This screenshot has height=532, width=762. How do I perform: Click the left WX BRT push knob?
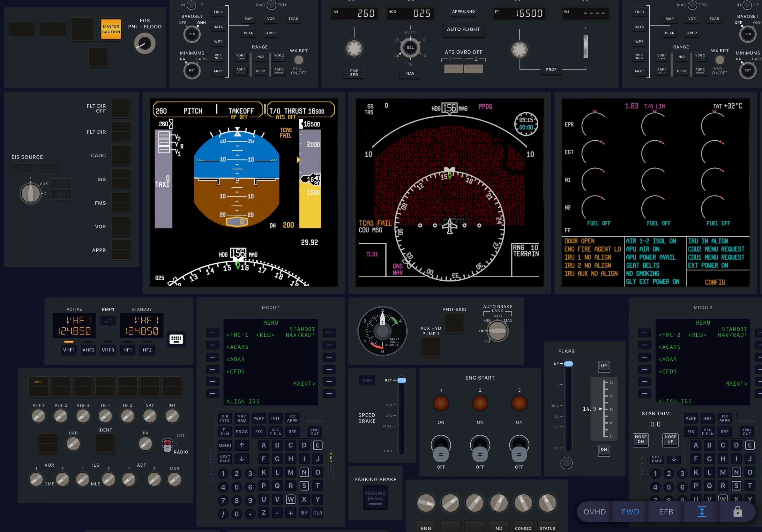click(x=299, y=60)
